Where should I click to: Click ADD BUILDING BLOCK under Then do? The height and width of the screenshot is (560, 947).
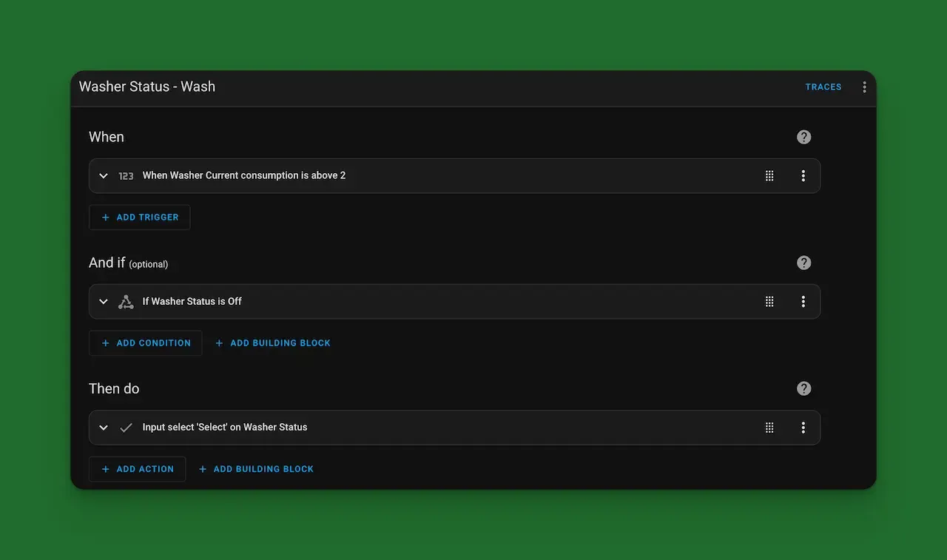click(x=256, y=468)
